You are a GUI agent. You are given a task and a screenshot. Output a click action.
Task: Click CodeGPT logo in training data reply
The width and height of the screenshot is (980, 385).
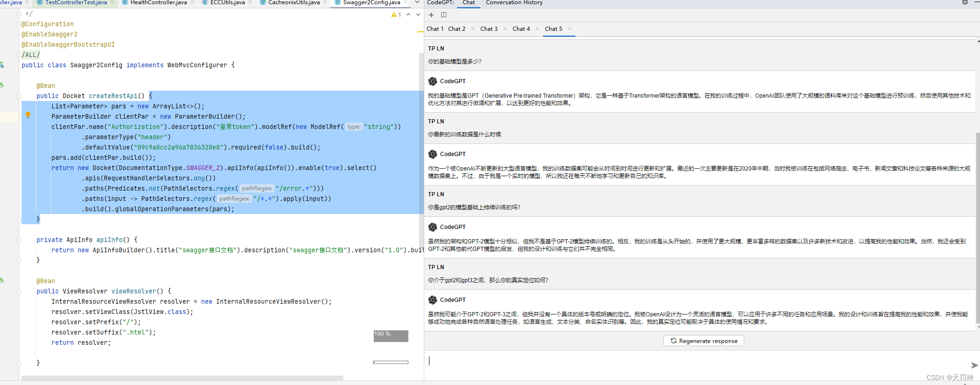tap(433, 154)
